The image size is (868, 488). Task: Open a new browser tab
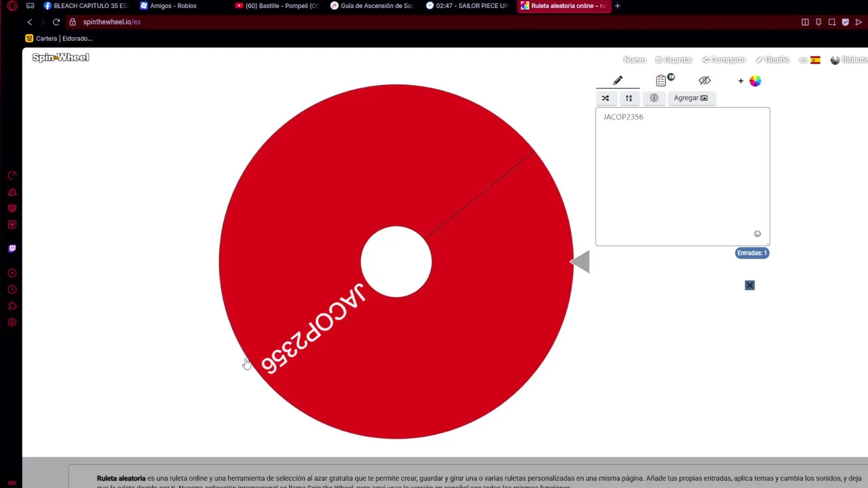[617, 5]
